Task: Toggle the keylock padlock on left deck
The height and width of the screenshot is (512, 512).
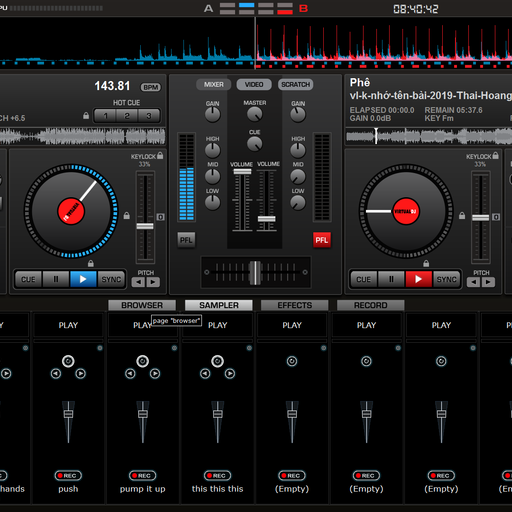Action: pos(160,156)
